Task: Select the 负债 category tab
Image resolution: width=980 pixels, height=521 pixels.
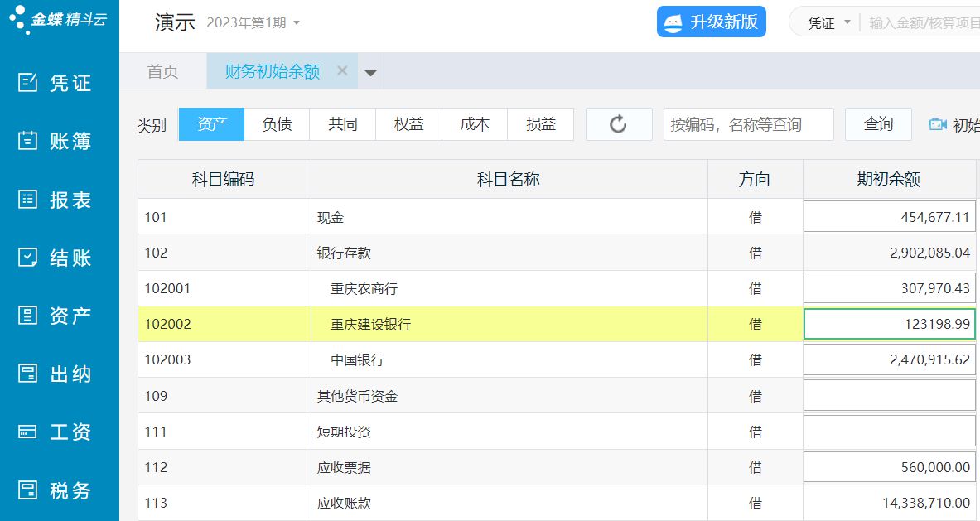Action: click(277, 124)
